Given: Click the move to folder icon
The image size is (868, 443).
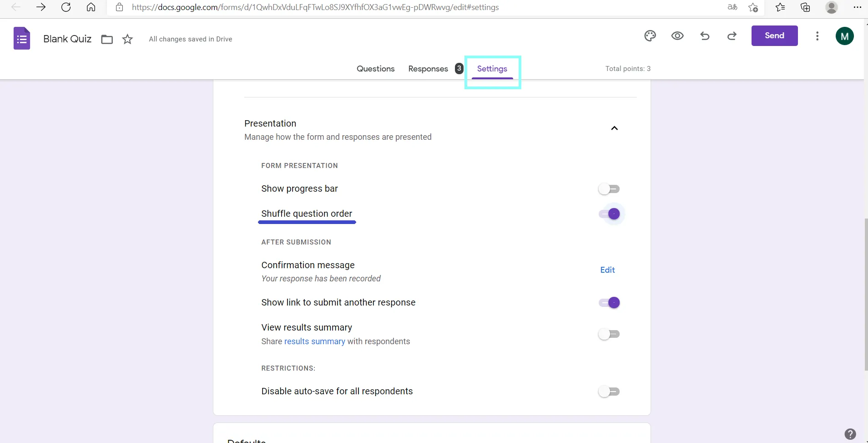Looking at the screenshot, I should [x=107, y=39].
